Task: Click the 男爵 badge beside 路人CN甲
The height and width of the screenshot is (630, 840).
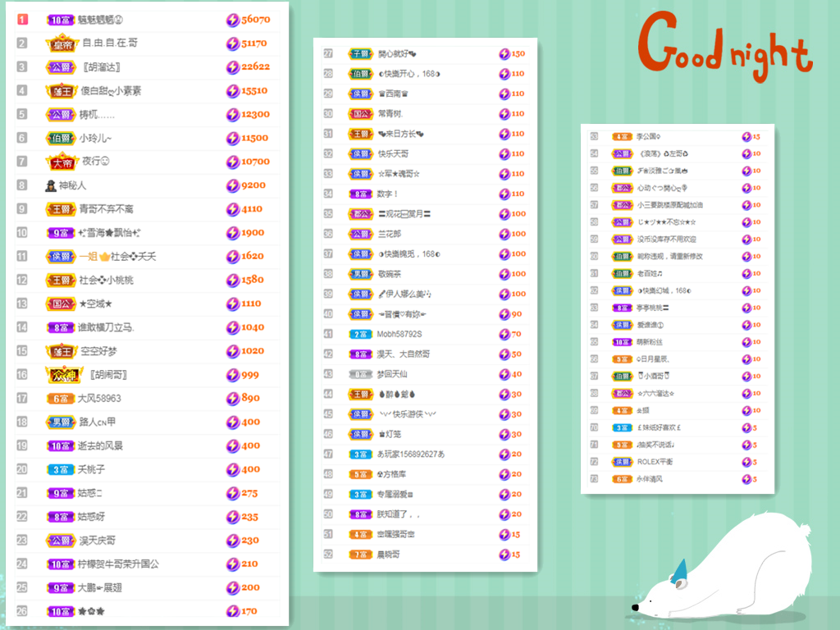Action: point(60,422)
